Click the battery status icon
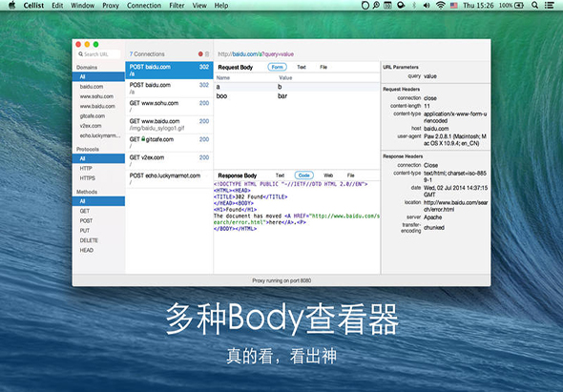Screen dimensions: 563x392 (519, 6)
